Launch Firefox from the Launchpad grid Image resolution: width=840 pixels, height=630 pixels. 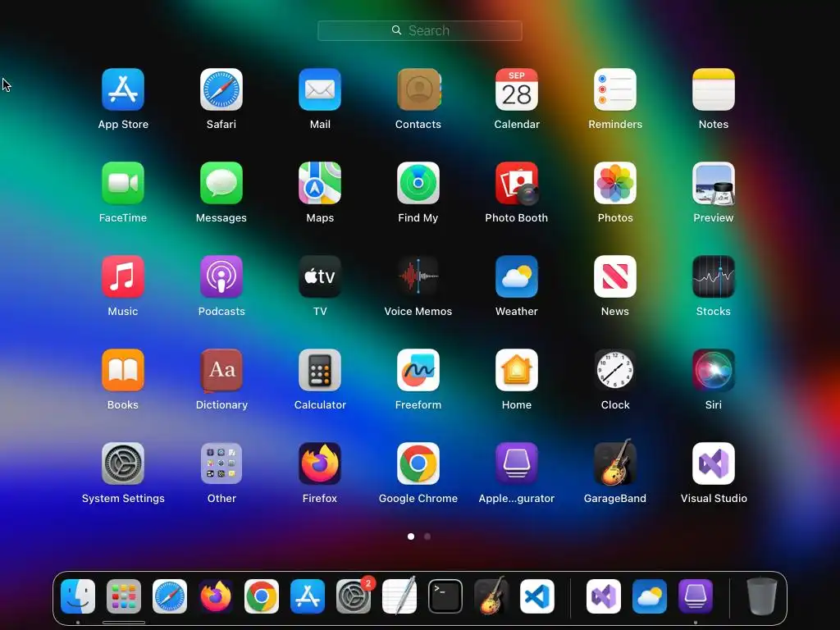[x=320, y=463]
